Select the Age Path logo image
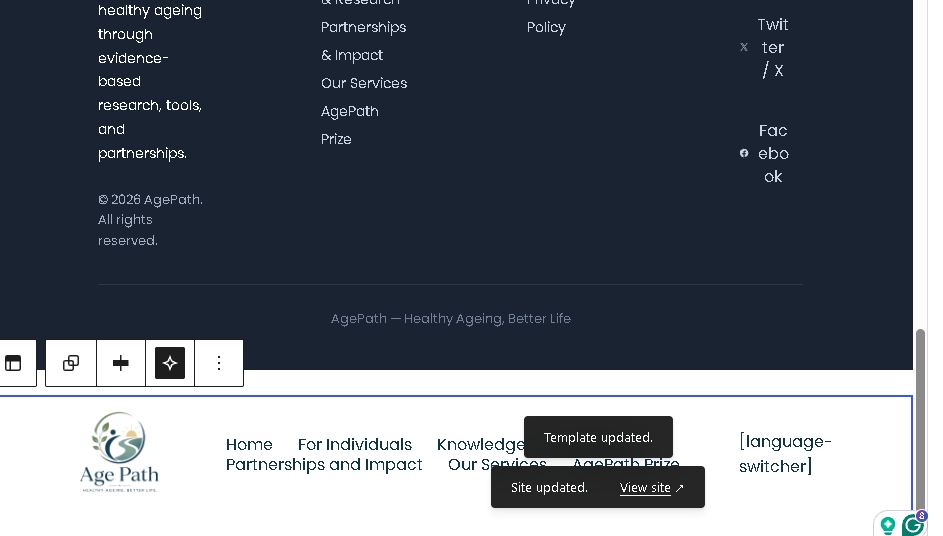The height and width of the screenshot is (536, 943). coord(120,452)
